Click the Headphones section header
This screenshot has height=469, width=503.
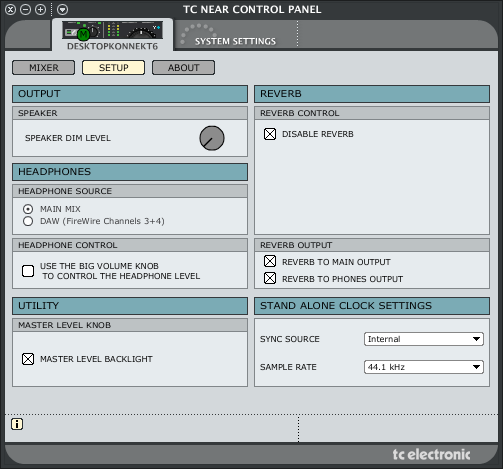click(x=130, y=172)
